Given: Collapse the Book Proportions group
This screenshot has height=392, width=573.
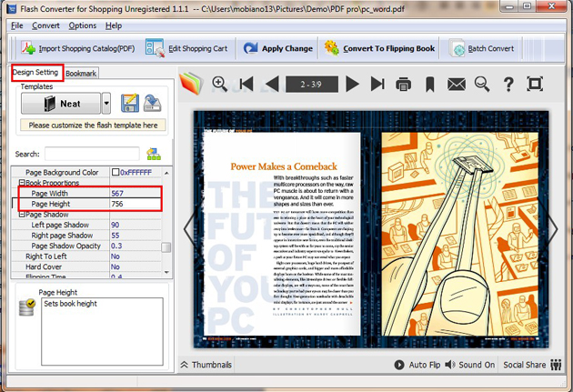Looking at the screenshot, I should [x=22, y=182].
